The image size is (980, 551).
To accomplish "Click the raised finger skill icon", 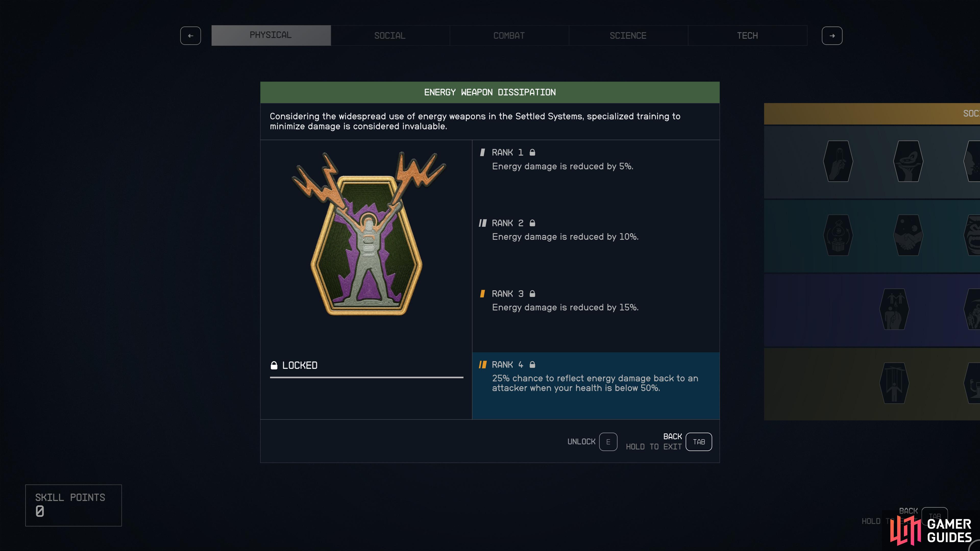I will tap(838, 161).
